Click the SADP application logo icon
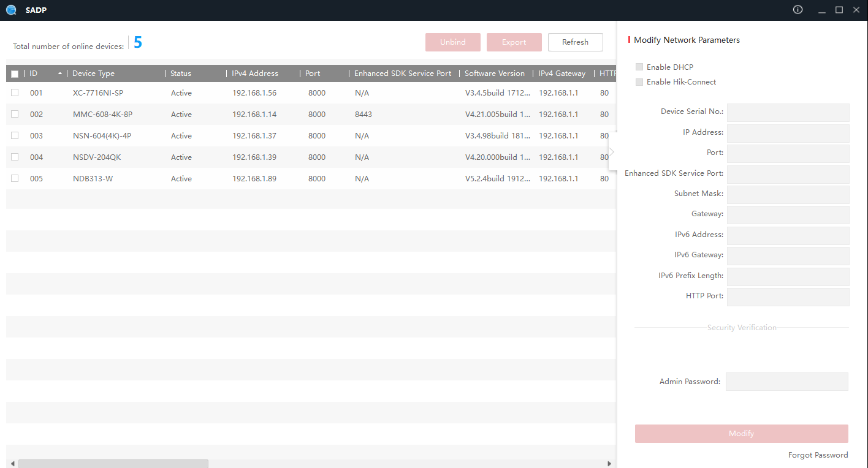This screenshot has height=468, width=868. pyautogui.click(x=10, y=10)
